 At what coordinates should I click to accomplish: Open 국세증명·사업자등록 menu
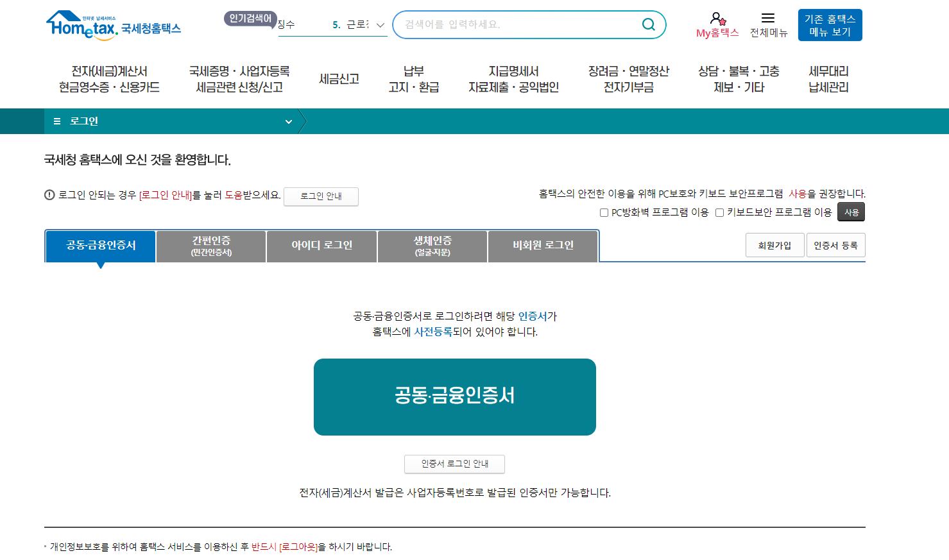click(239, 79)
